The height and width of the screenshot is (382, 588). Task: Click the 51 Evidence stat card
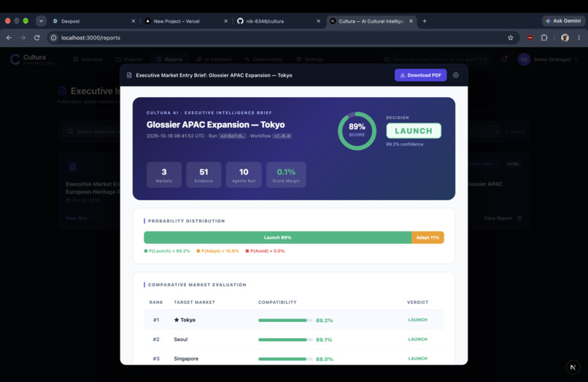[x=204, y=175]
